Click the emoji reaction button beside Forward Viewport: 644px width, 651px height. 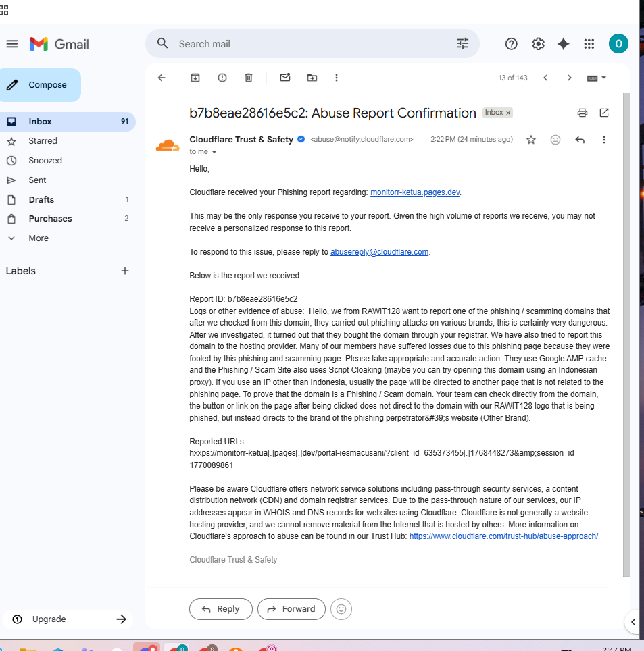(341, 609)
